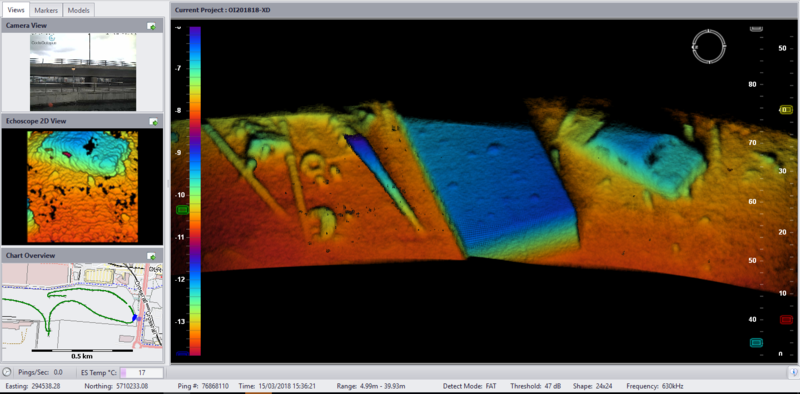Image resolution: width=800 pixels, height=394 pixels.
Task: Click the green handle on depth color scale
Action: pos(183,209)
